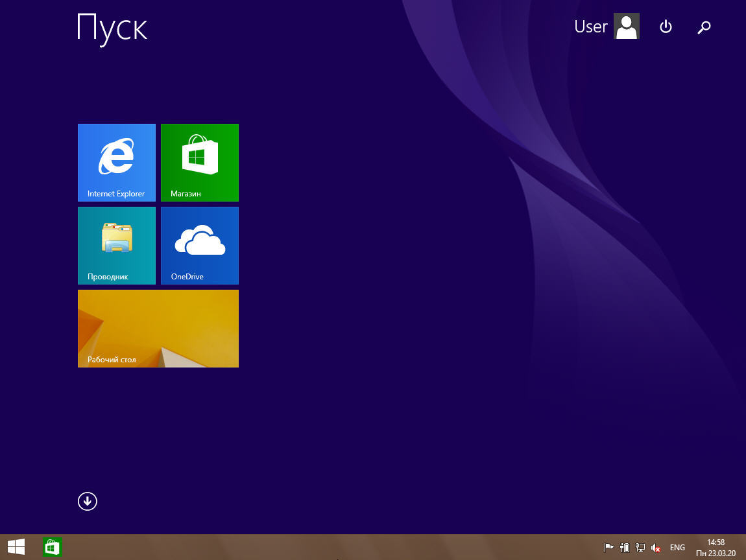Click the Store icon in the taskbar
The height and width of the screenshot is (560, 746).
click(x=52, y=548)
